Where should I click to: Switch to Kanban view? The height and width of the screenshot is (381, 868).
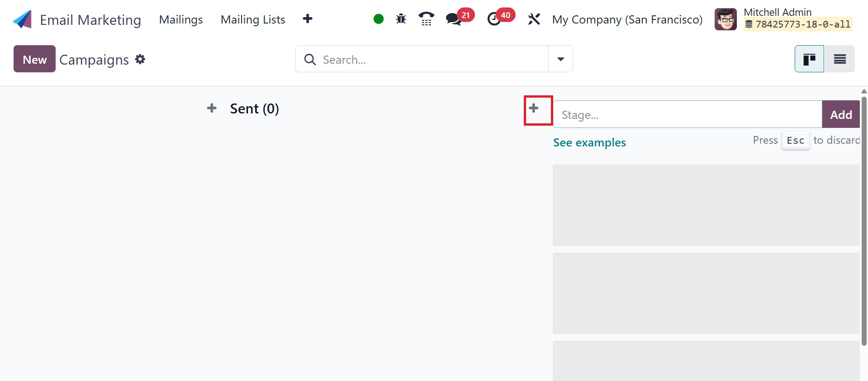pyautogui.click(x=809, y=59)
